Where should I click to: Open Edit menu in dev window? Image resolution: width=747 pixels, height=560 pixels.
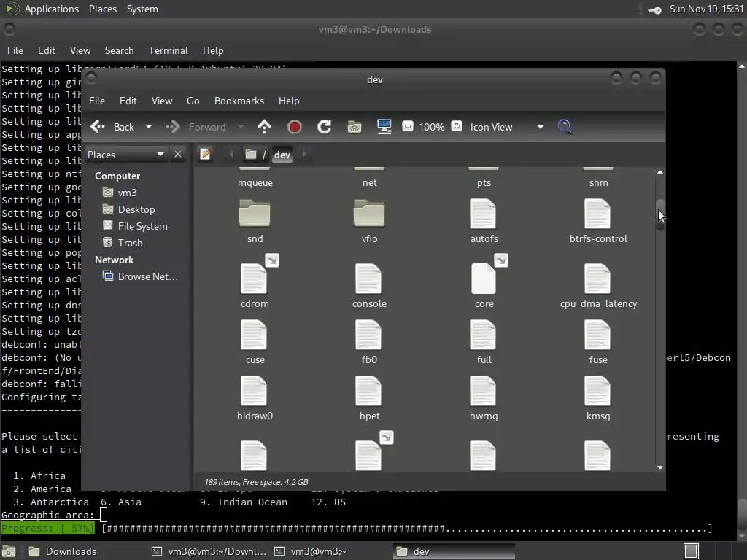point(128,101)
